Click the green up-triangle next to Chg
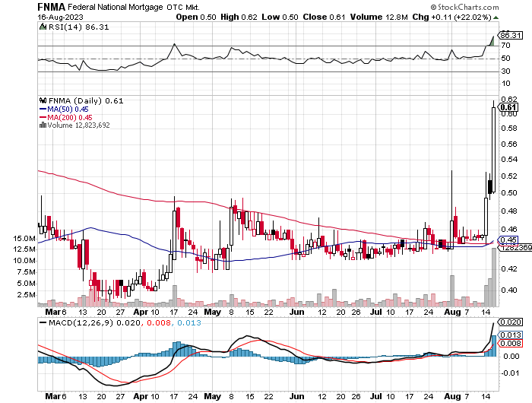The height and width of the screenshot is (403, 532). (496, 17)
